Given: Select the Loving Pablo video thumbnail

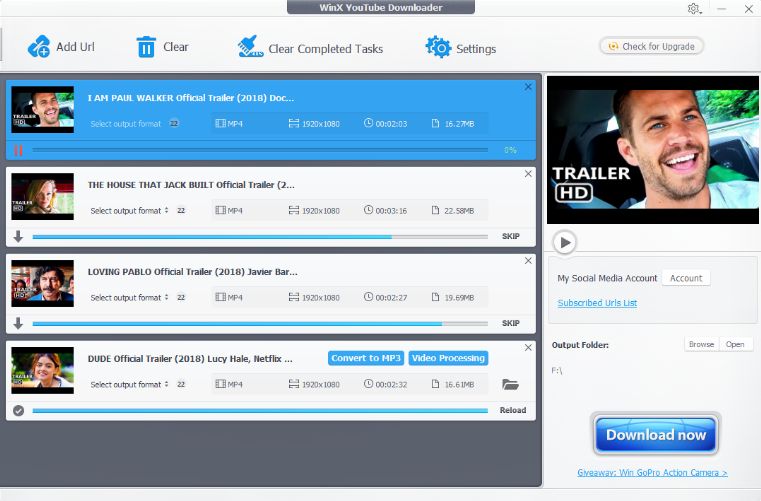Looking at the screenshot, I should [43, 284].
